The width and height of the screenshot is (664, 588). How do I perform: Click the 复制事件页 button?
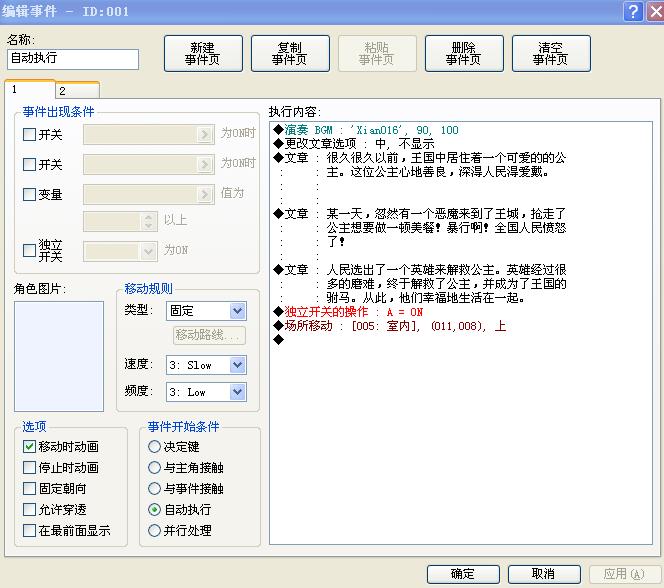coord(290,53)
